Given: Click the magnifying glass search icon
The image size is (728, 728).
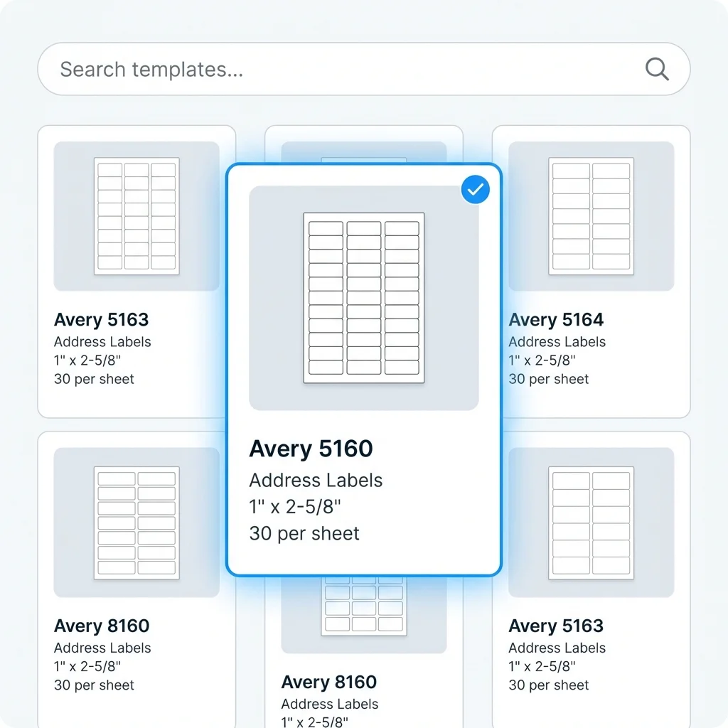Looking at the screenshot, I should pyautogui.click(x=656, y=69).
